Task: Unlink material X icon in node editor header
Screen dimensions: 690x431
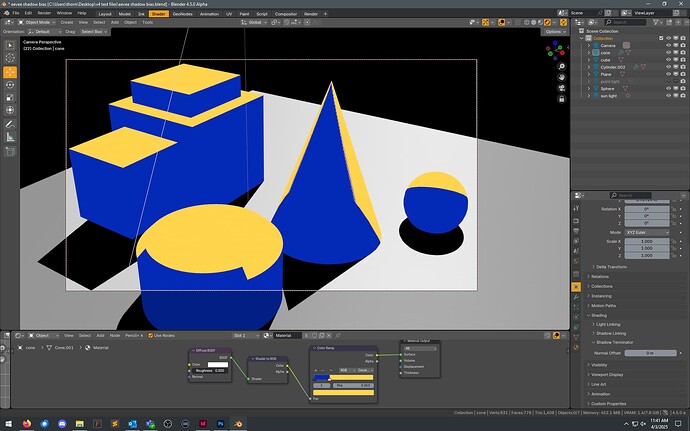Action: [x=329, y=335]
